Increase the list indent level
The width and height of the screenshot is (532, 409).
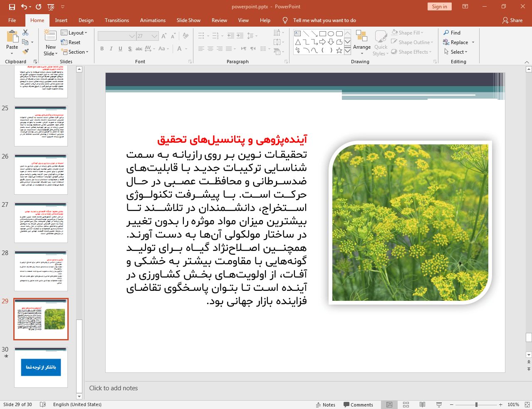tap(240, 36)
